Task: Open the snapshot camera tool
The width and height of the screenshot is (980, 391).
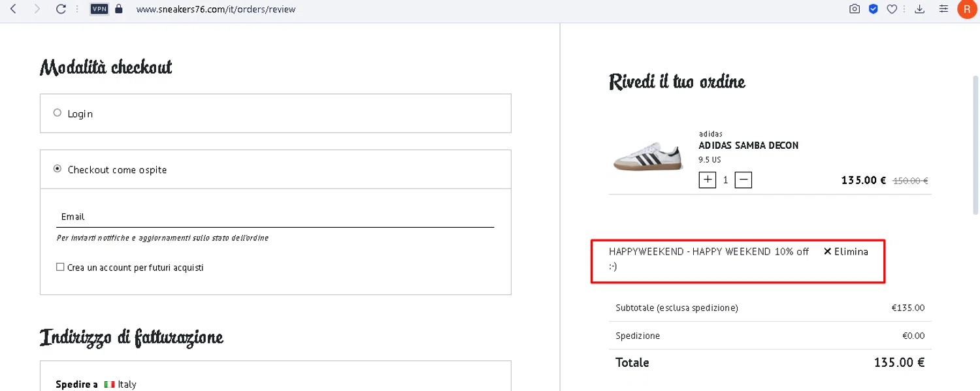Action: click(x=854, y=9)
